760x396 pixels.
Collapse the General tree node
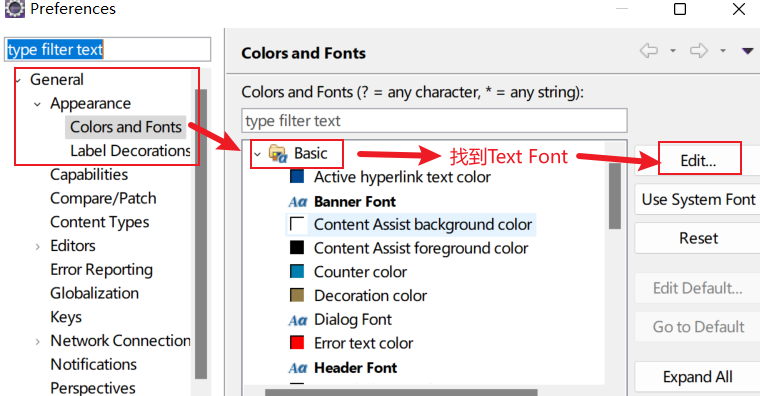18,80
